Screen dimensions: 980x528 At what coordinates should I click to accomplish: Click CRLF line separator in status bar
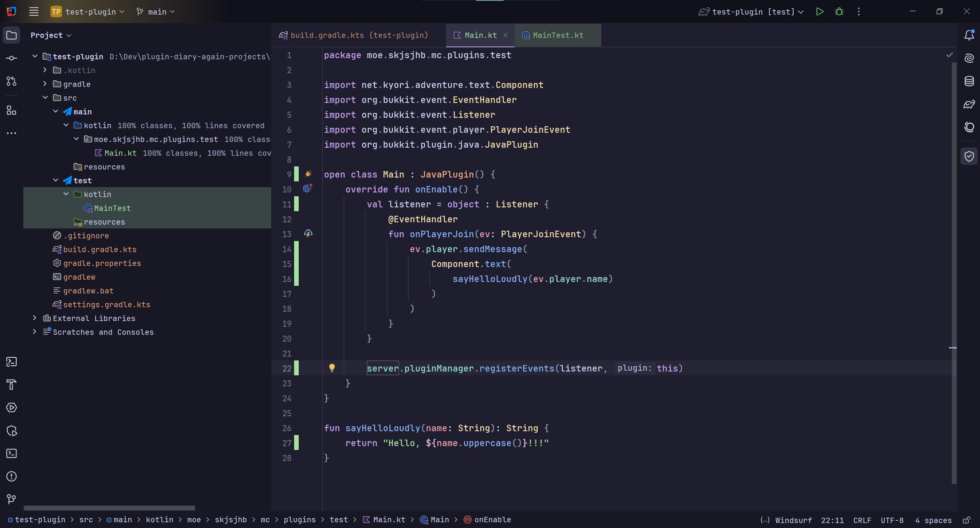862,520
